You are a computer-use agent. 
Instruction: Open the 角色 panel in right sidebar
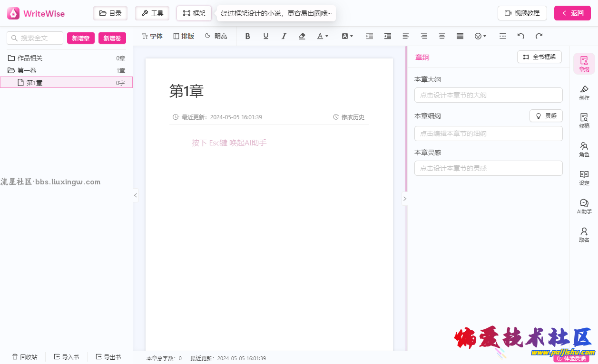click(584, 149)
